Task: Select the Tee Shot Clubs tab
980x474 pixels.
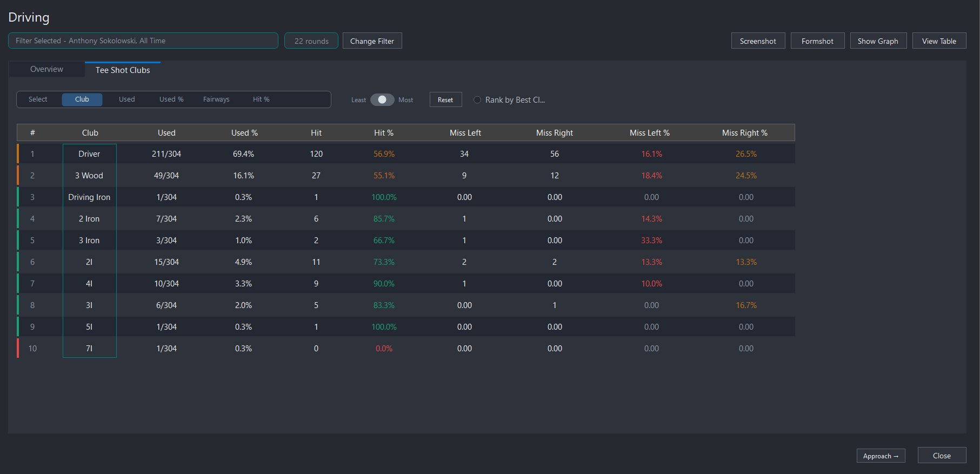Action: (x=123, y=70)
